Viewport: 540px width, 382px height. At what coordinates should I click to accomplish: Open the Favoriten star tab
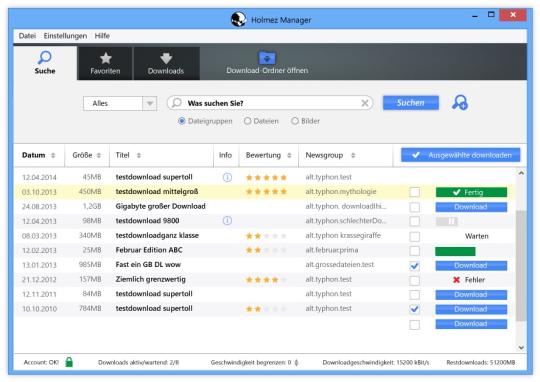point(105,63)
